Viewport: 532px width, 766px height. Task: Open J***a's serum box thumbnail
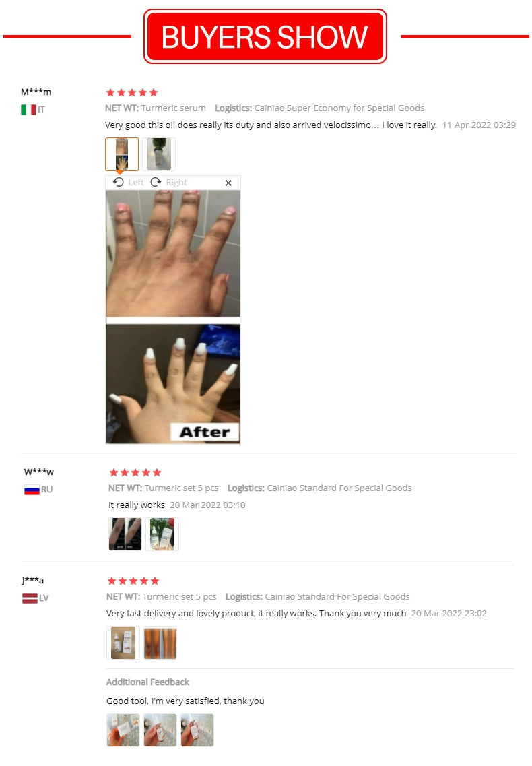(x=123, y=643)
